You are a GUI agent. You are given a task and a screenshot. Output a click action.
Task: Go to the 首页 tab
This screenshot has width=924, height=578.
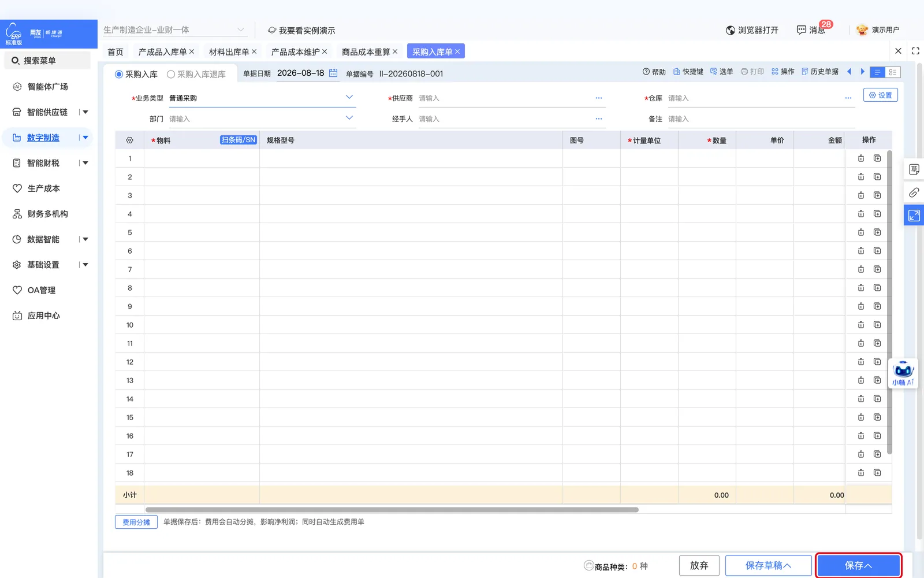(115, 52)
